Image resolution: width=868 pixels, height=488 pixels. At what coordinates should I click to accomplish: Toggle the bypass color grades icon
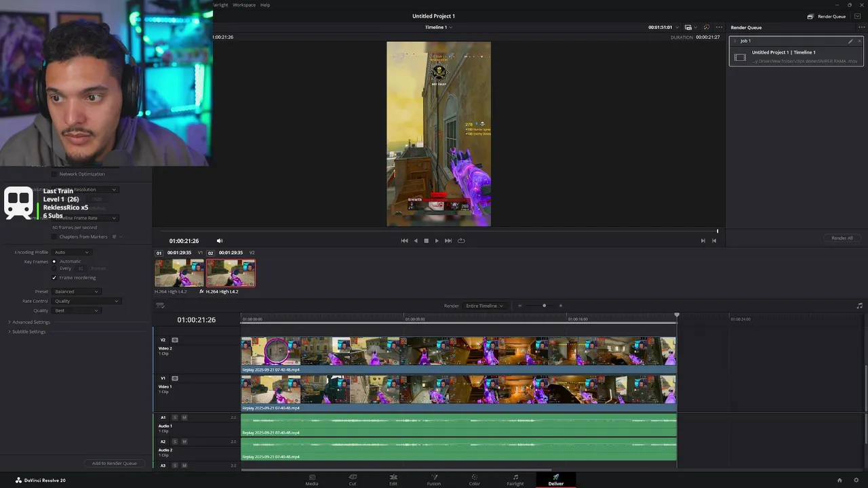pyautogui.click(x=707, y=27)
